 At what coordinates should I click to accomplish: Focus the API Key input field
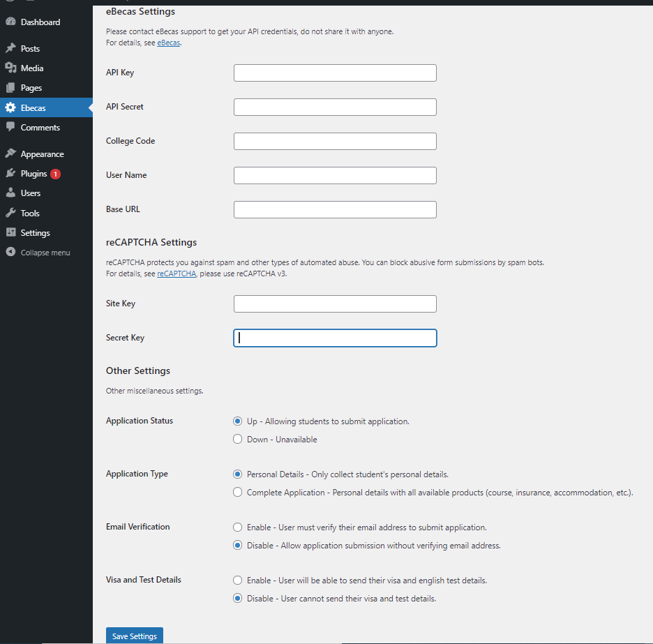click(x=336, y=73)
